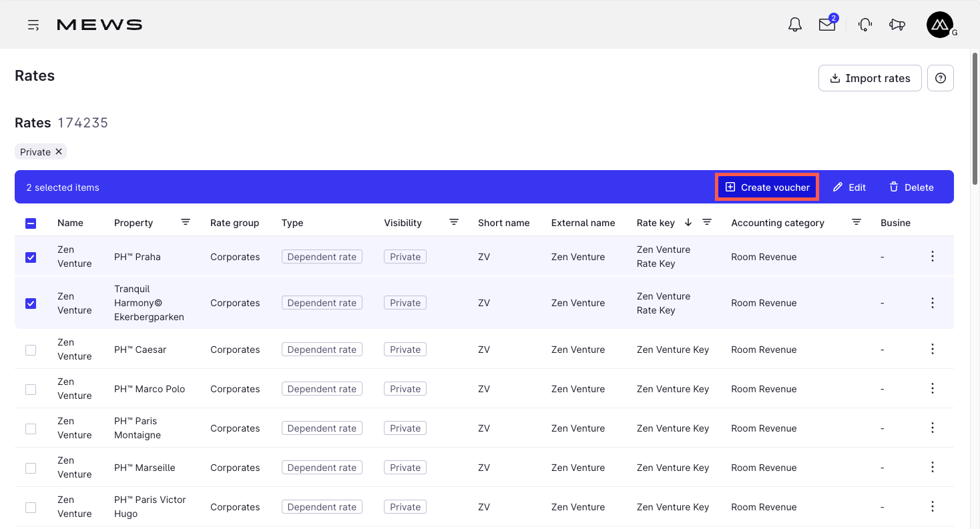Open the support headset icon

point(865,25)
